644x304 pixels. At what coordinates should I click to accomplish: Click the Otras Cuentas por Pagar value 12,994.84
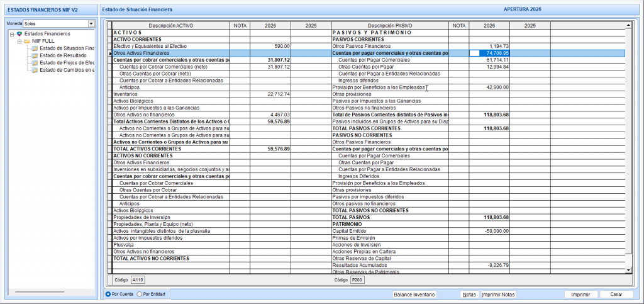point(489,67)
